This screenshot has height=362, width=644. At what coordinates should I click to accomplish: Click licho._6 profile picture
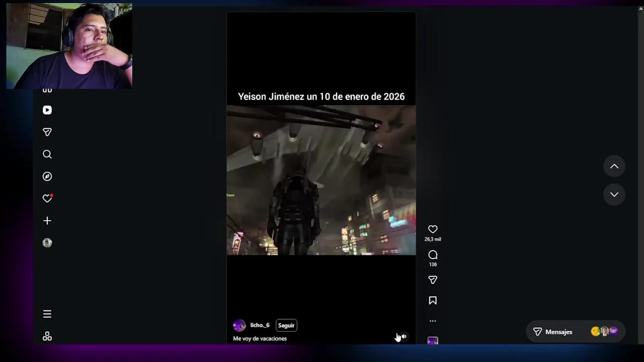point(239,325)
